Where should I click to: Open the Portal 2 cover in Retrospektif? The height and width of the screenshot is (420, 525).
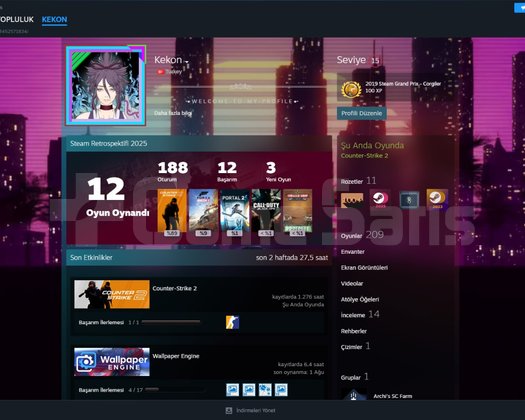[x=235, y=213]
